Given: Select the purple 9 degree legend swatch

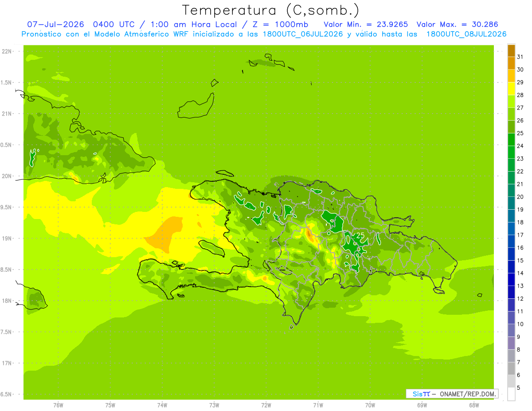Looking at the screenshot, I should (x=511, y=331).
